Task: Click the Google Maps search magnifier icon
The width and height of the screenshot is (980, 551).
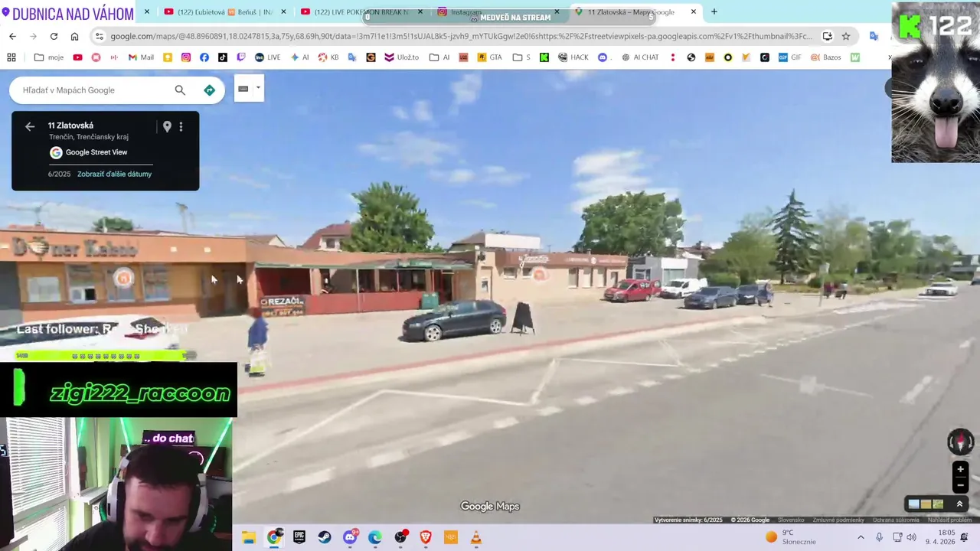Action: [180, 90]
